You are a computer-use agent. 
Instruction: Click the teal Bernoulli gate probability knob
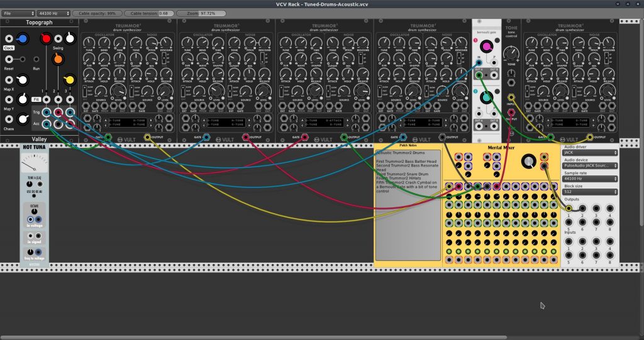pos(486,98)
